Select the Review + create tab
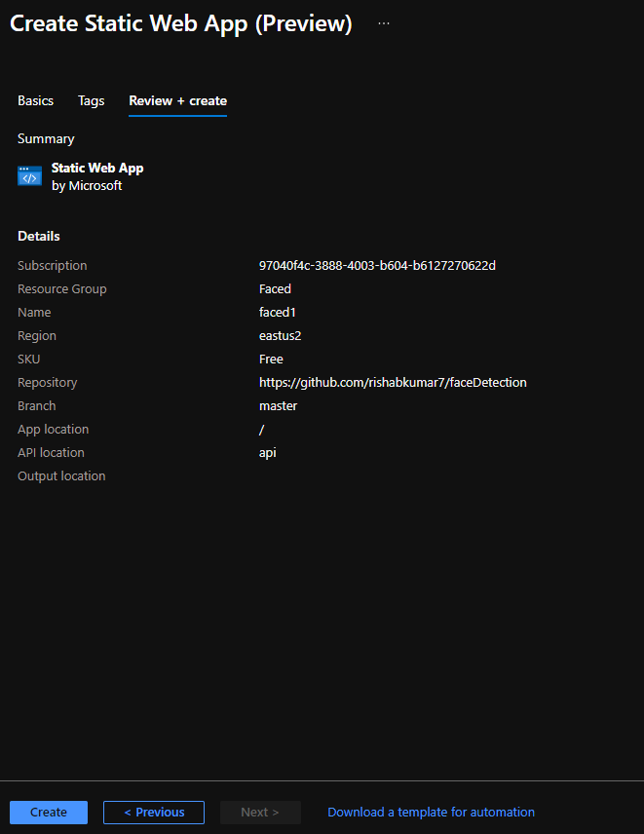 coord(177,101)
